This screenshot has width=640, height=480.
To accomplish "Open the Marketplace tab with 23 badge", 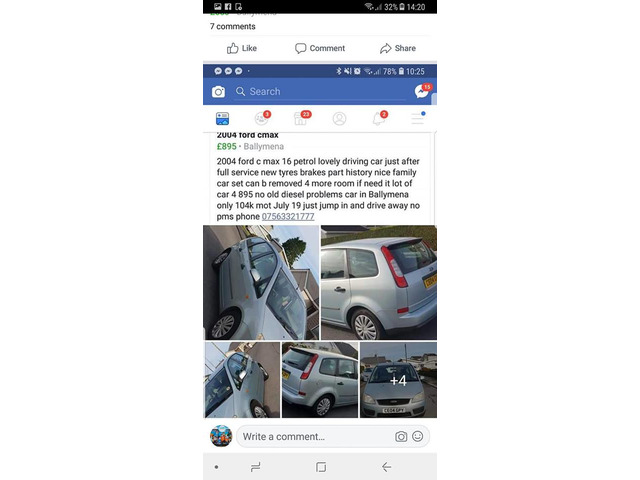I will tap(301, 118).
